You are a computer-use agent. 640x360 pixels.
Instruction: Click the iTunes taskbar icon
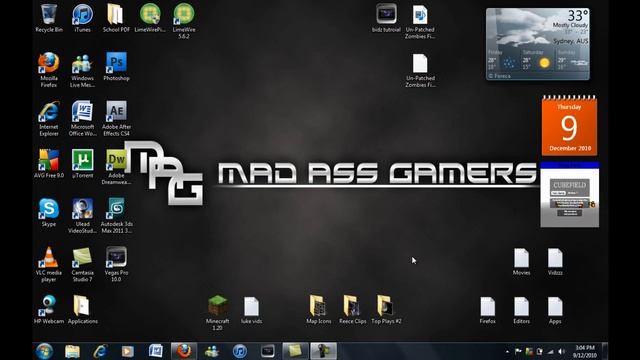(x=240, y=351)
